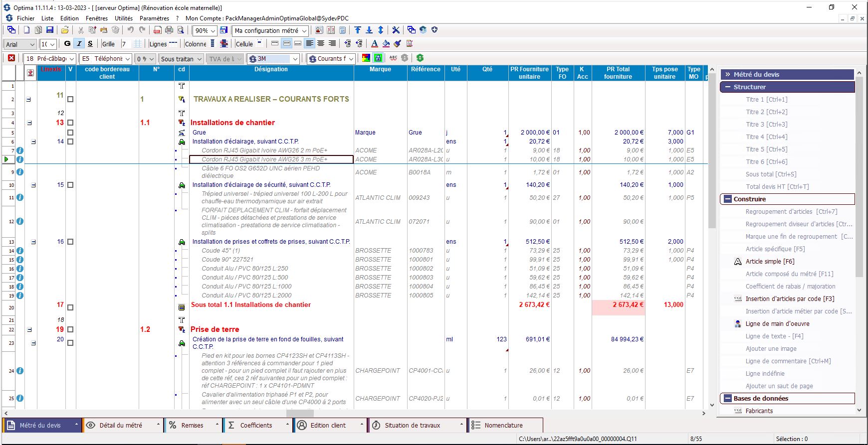Open a file with the folder icon
The width and height of the screenshot is (868, 445).
[x=65, y=30]
